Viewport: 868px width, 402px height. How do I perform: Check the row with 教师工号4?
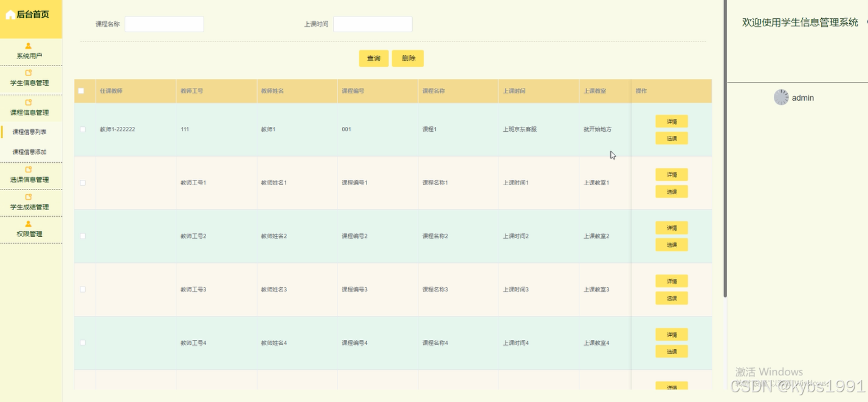point(83,342)
